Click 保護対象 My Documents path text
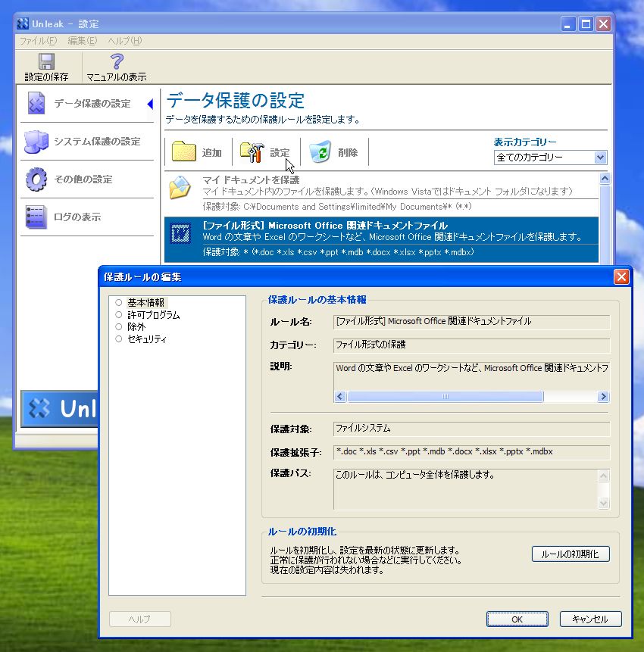Screen dimensions: 644x652 337,207
